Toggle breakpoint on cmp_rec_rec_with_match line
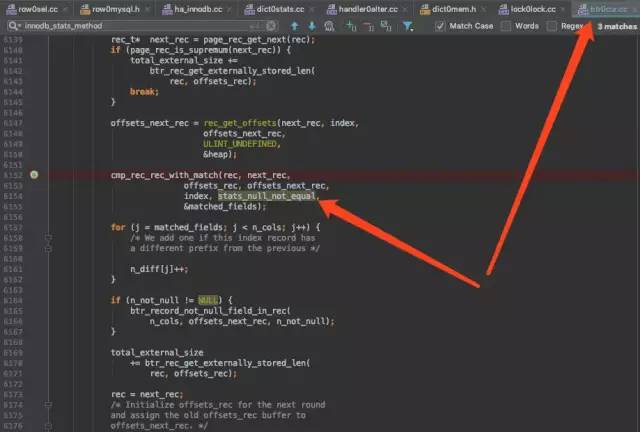 (x=34, y=175)
